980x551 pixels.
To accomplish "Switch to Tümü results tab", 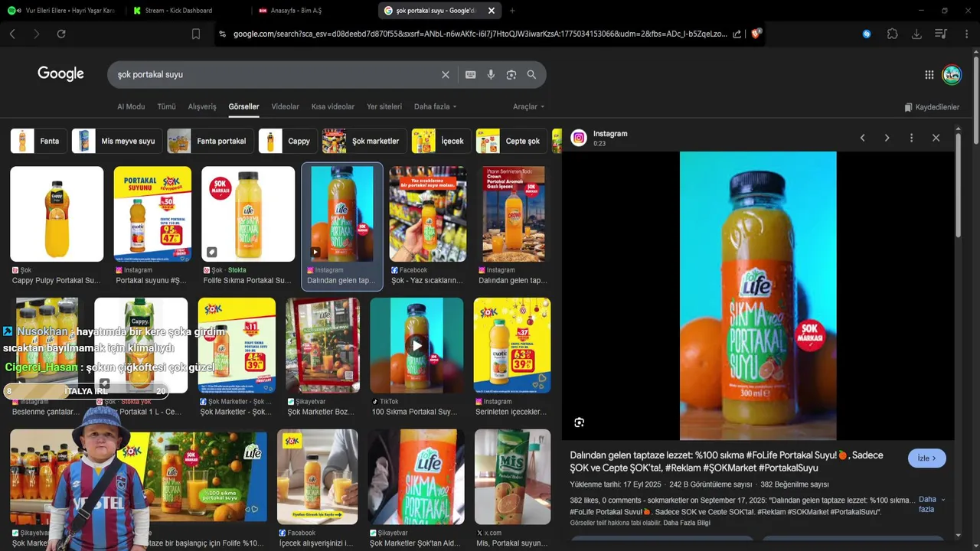I will point(166,106).
